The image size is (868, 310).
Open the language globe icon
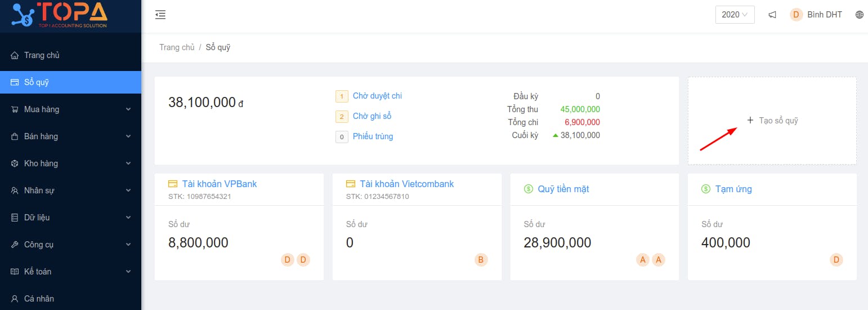click(860, 15)
